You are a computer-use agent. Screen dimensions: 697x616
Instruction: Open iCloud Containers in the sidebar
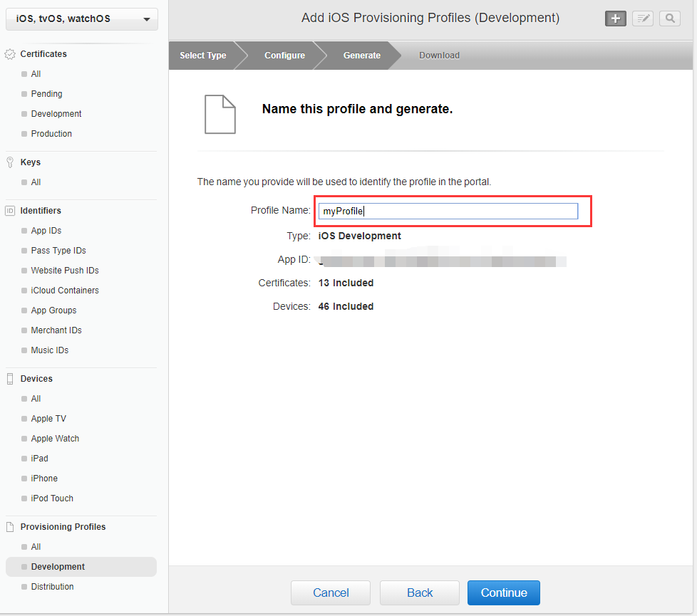(x=65, y=291)
